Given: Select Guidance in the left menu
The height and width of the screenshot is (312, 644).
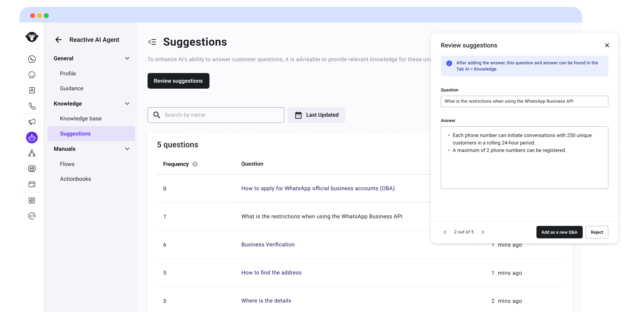Looking at the screenshot, I should point(71,88).
